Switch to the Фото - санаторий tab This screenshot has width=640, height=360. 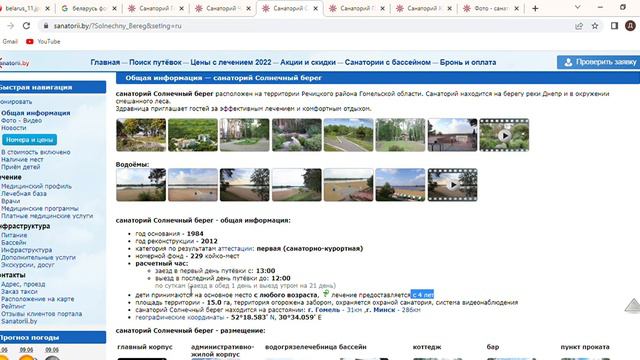(491, 8)
